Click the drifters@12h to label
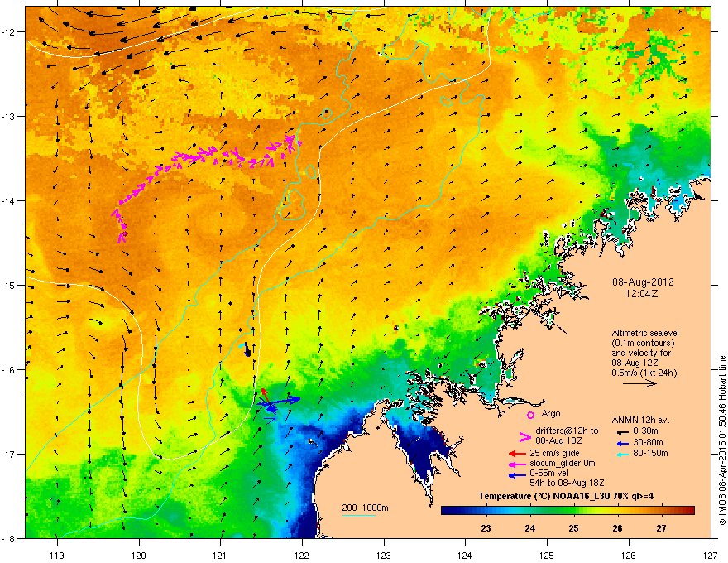The image size is (728, 563). (567, 431)
